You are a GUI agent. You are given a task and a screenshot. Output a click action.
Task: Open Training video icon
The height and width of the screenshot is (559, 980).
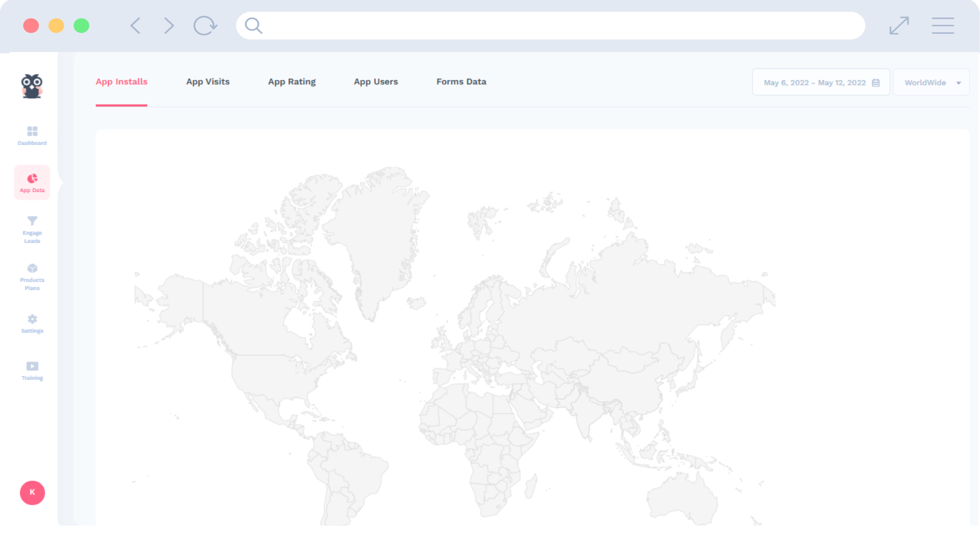point(32,367)
